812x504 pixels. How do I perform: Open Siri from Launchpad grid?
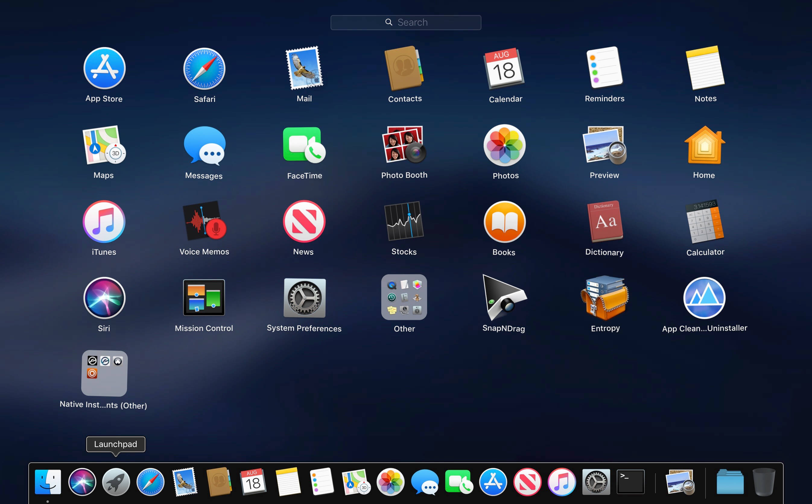(104, 298)
